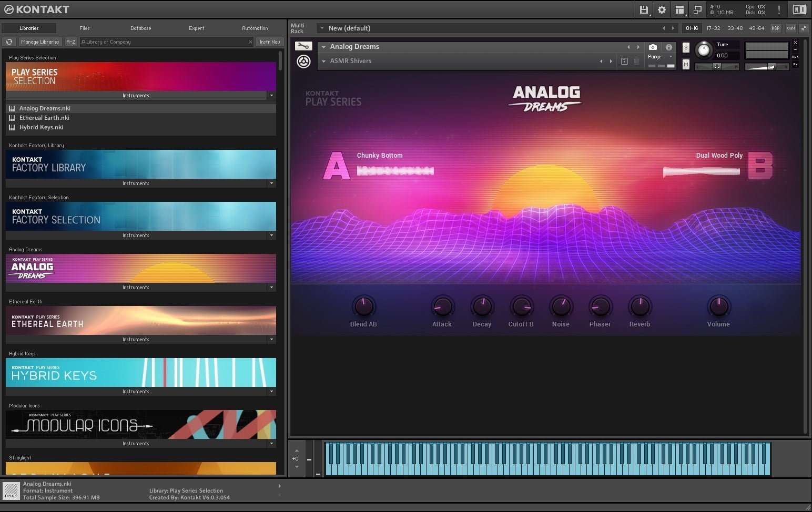Take a snapshot with the camera icon

tap(652, 47)
